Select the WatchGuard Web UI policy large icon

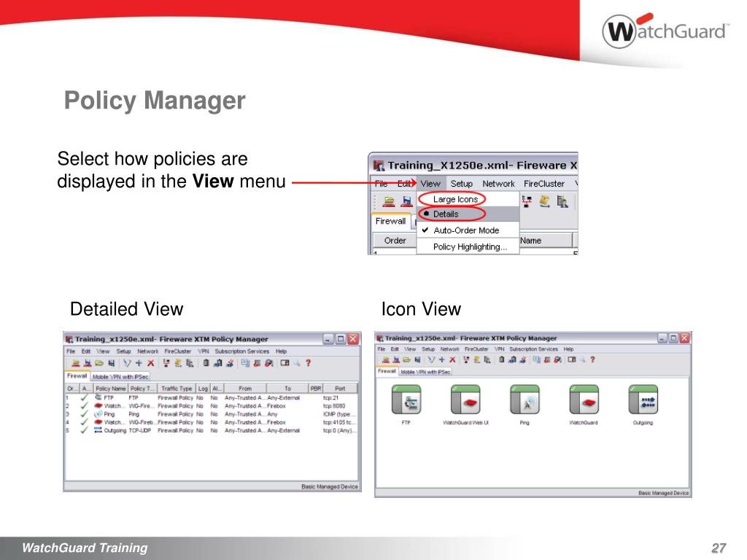click(465, 400)
